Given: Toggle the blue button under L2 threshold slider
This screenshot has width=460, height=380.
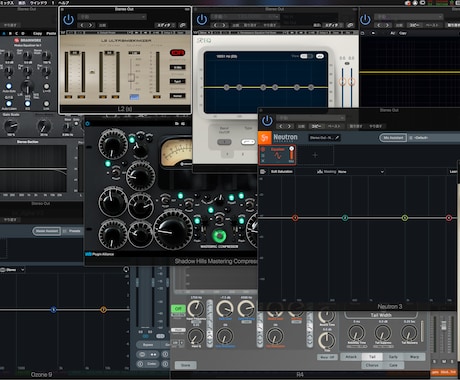Looking at the screenshot, I should pyautogui.click(x=134, y=97).
